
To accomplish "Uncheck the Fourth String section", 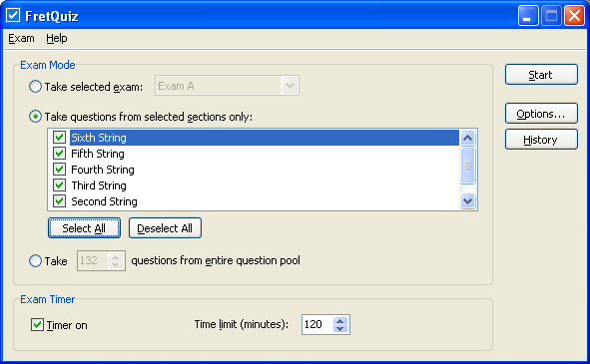I will tap(59, 170).
